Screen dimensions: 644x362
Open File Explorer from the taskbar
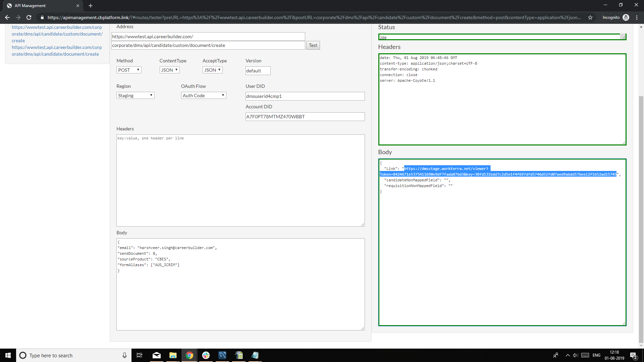[x=173, y=355]
